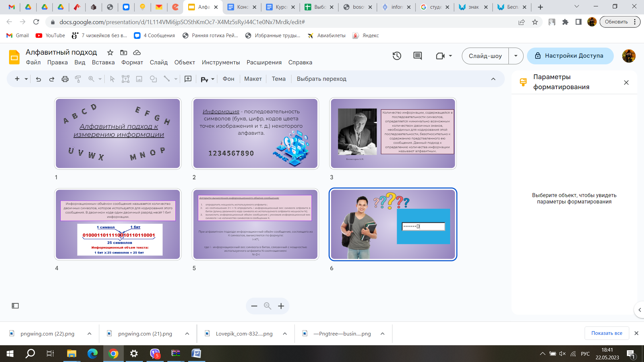Click the print icon in toolbar
The height and width of the screenshot is (362, 644).
[x=65, y=79]
